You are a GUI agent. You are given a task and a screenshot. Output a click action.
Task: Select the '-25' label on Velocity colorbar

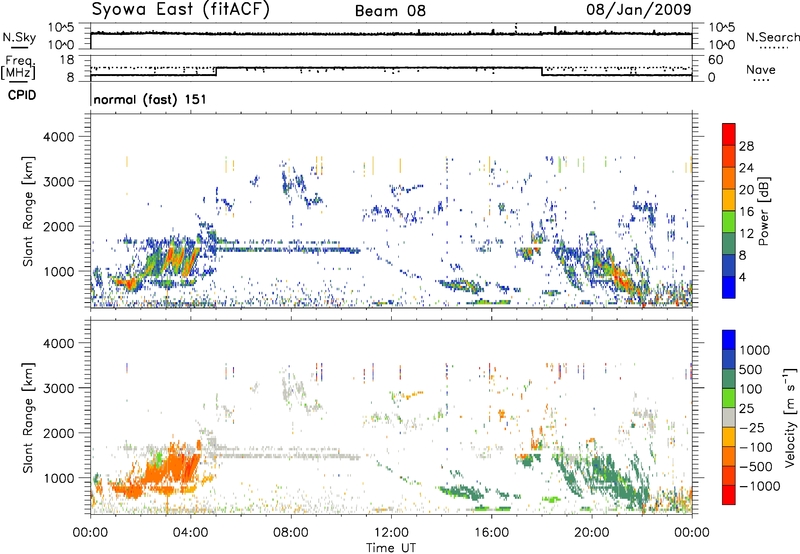click(753, 428)
